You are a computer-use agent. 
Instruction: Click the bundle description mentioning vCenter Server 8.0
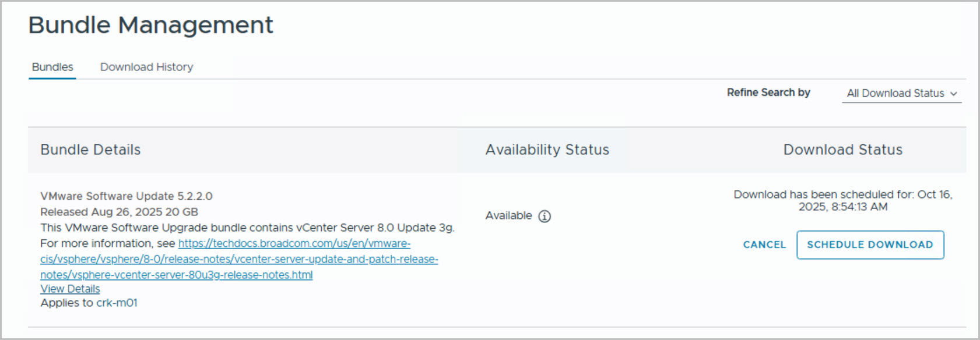(x=247, y=228)
